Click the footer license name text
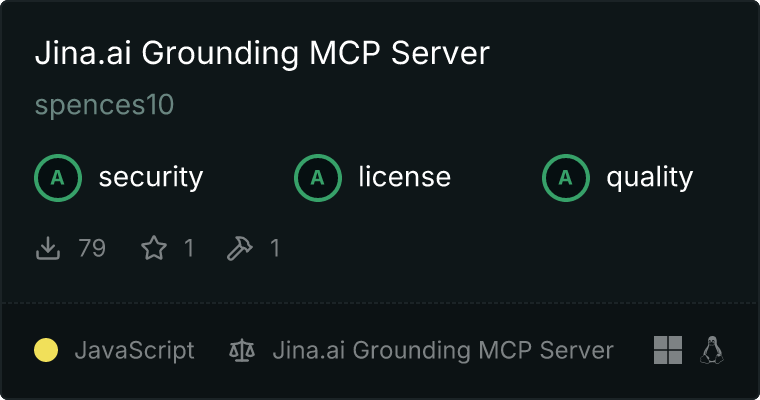The image size is (760, 400). 443,351
